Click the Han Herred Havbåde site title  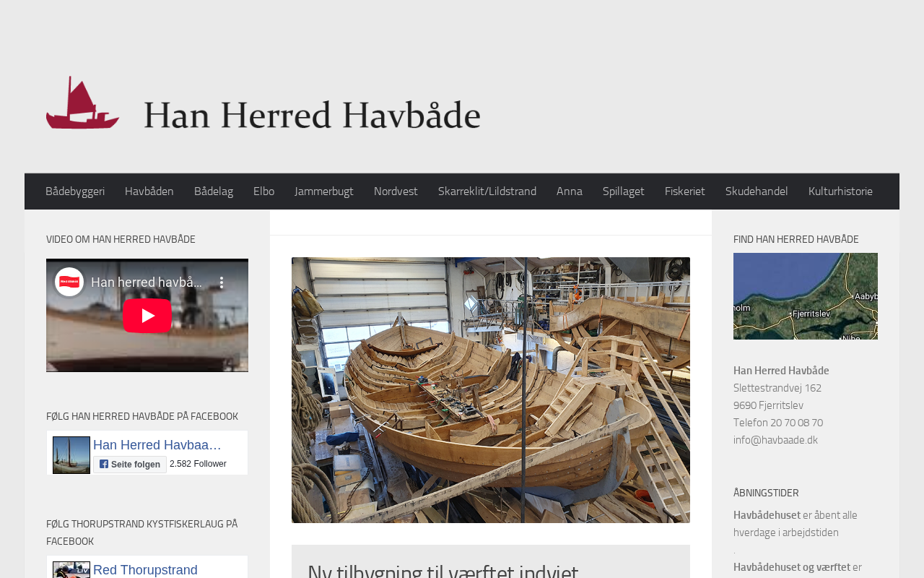tap(313, 115)
